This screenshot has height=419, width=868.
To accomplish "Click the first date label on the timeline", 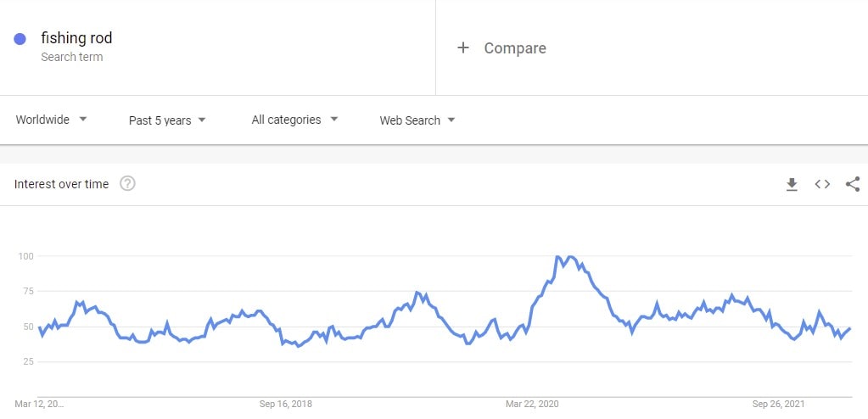I will (x=39, y=404).
